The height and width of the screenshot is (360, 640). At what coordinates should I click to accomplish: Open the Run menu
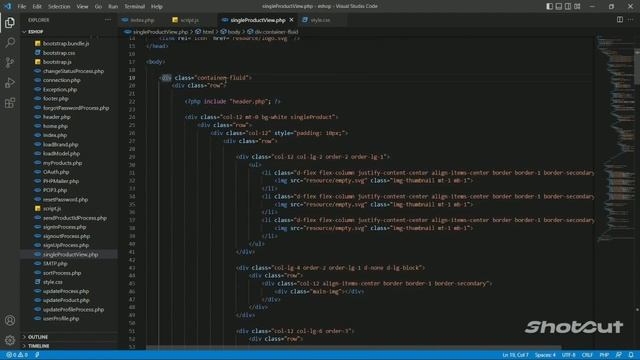113,7
